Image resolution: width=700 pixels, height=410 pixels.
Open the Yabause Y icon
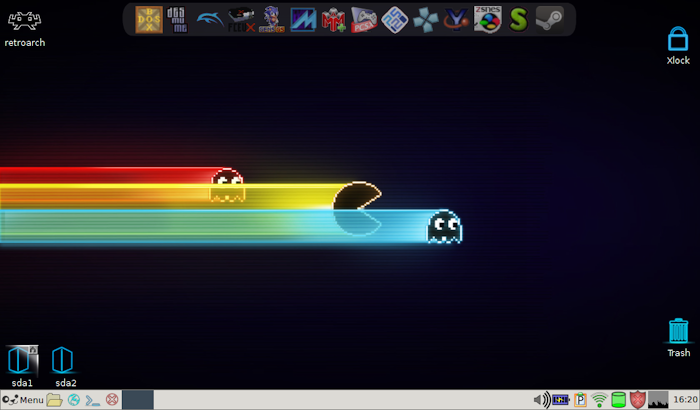[x=456, y=20]
